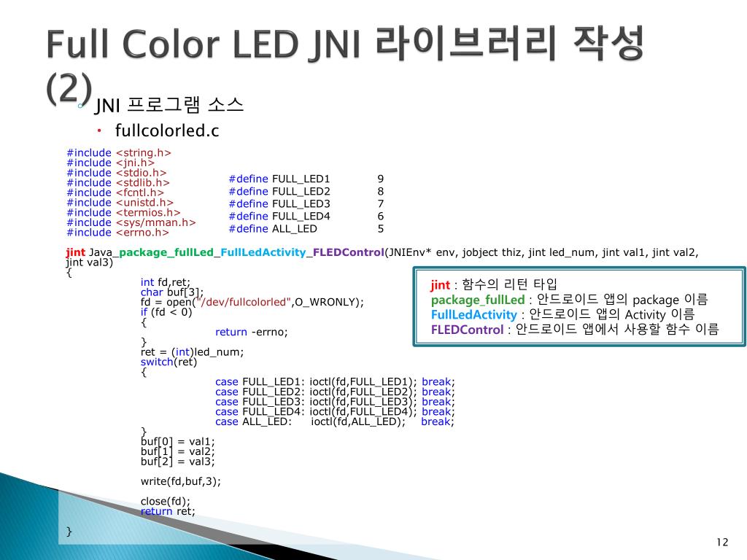The image size is (747, 560).
Task: Click the line 'if (fd < 0)'
Action: [x=166, y=312]
